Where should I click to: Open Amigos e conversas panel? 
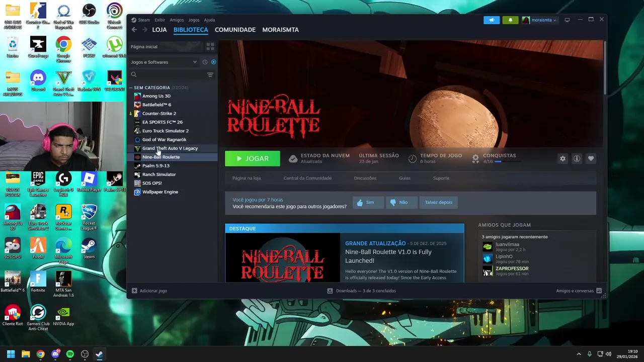pos(579,291)
